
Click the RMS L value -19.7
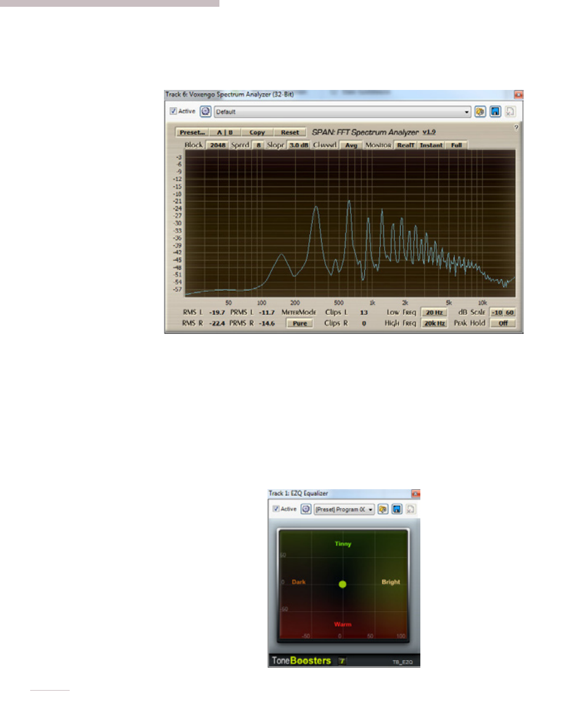click(x=217, y=312)
